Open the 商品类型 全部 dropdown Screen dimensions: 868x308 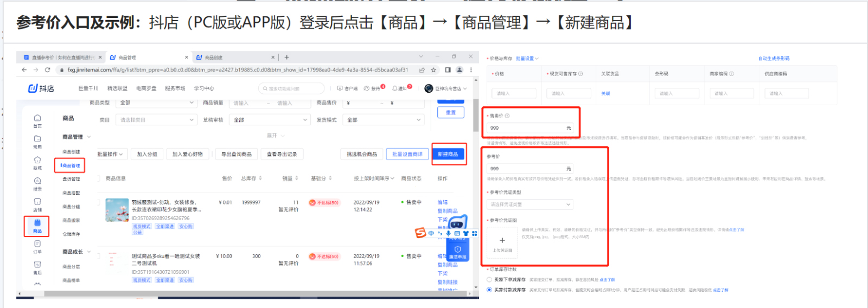click(156, 102)
